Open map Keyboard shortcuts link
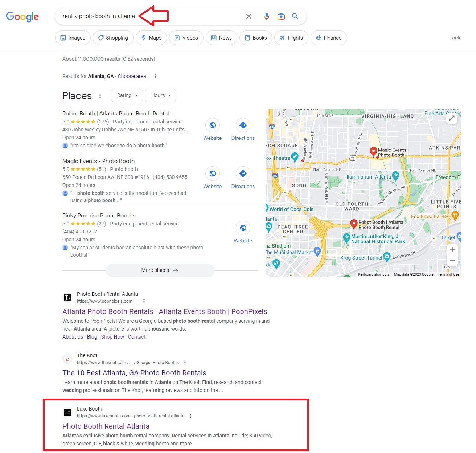 coord(374,274)
